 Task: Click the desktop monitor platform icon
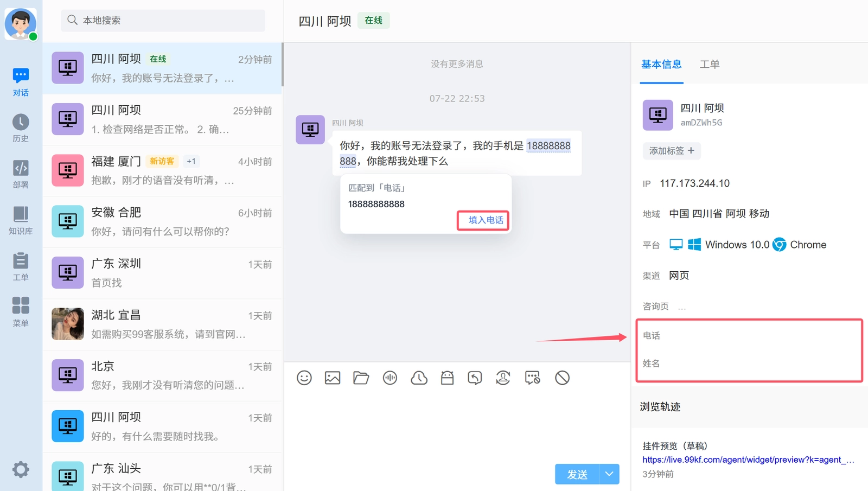click(x=676, y=245)
